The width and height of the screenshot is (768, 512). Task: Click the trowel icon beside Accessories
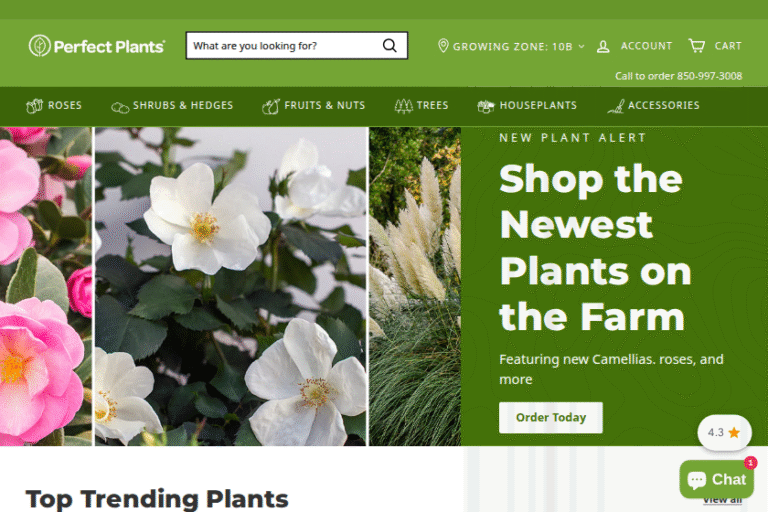pyautogui.click(x=616, y=106)
